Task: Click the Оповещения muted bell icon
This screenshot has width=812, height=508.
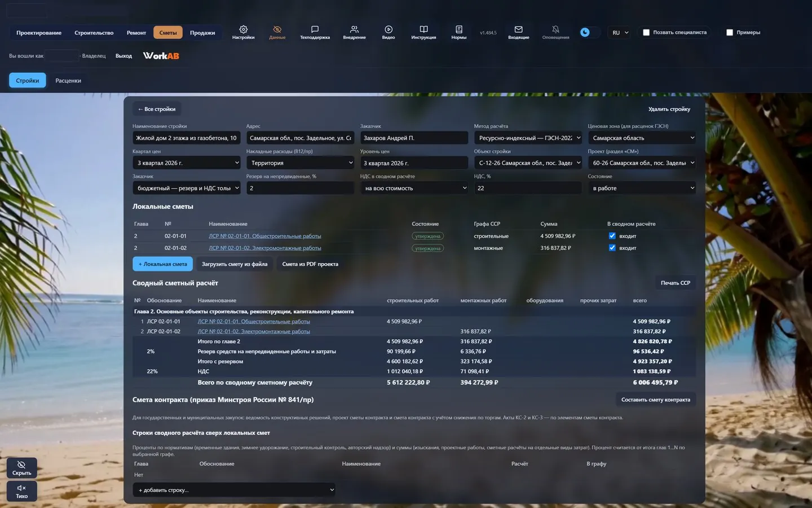Action: pyautogui.click(x=555, y=29)
